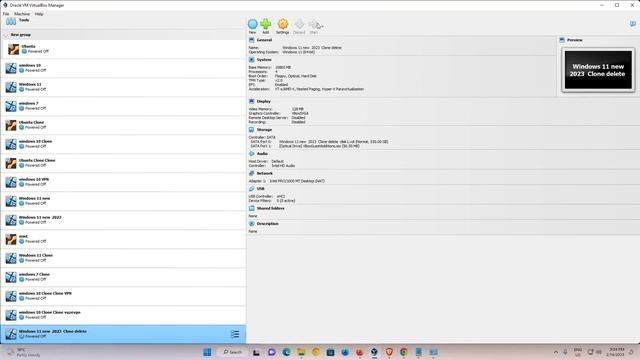Select Windows 11 new 2023 Clone delete machine
The width and height of the screenshot is (640, 360).
123,334
